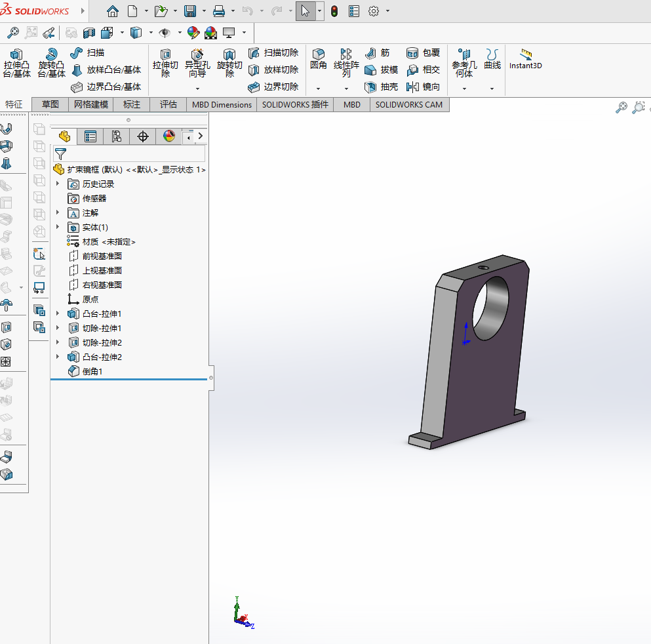651x644 pixels.
Task: Open the DisplayManager color ball tab
Action: (x=168, y=136)
